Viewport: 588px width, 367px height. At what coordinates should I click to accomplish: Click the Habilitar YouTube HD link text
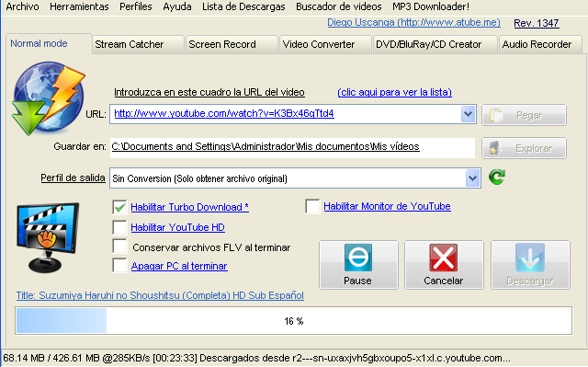[x=177, y=227]
